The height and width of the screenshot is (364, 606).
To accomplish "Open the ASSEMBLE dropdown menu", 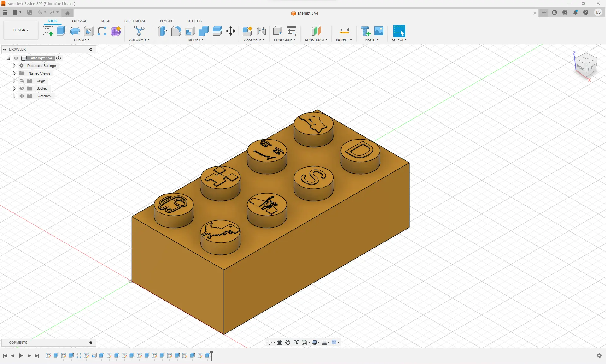I will 254,40.
